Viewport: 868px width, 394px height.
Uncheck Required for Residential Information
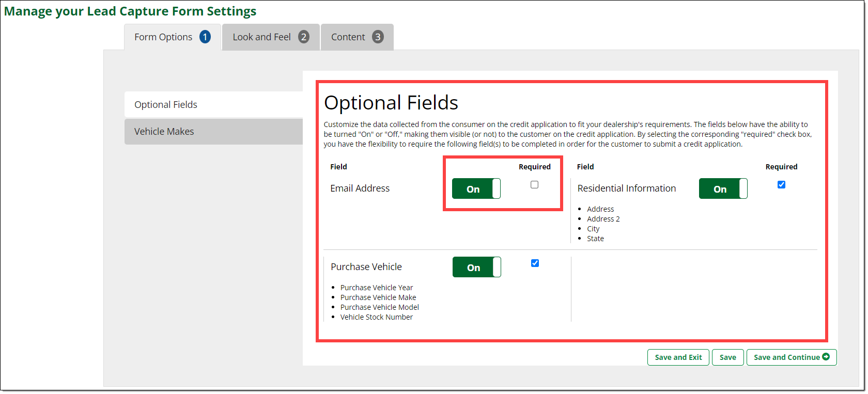[x=781, y=185]
